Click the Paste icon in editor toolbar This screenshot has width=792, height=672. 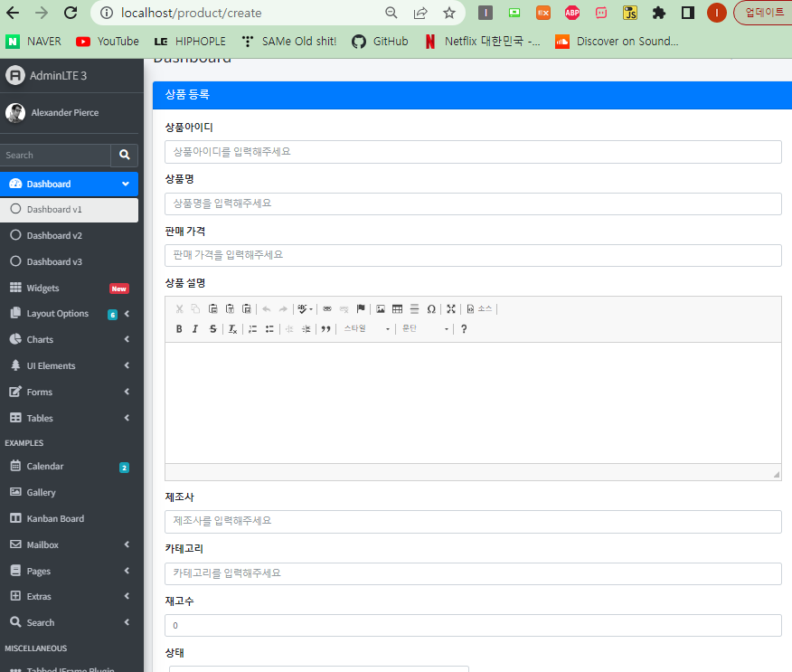(x=212, y=308)
